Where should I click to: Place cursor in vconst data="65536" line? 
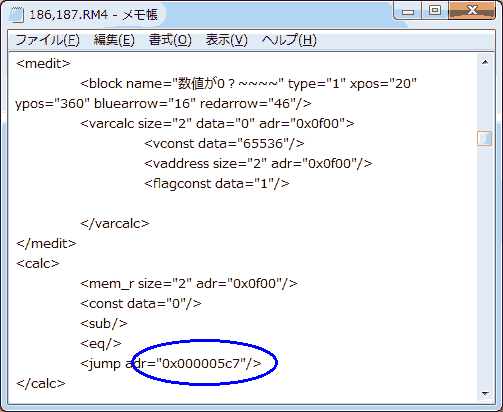tap(224, 143)
